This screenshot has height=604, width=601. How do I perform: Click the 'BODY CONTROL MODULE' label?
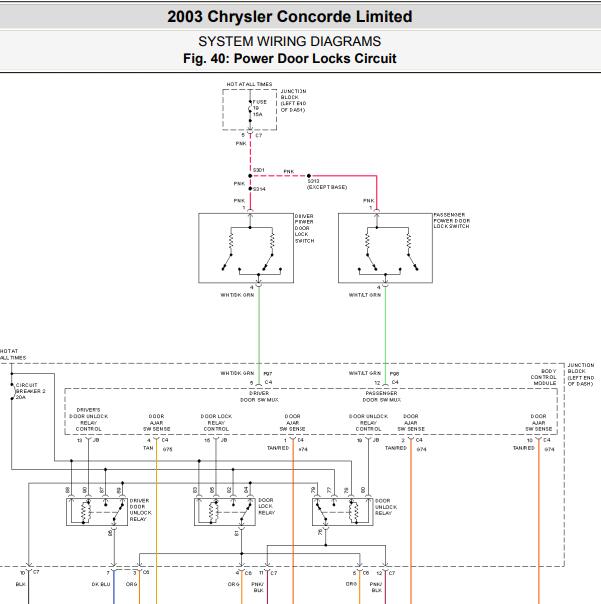pos(544,377)
